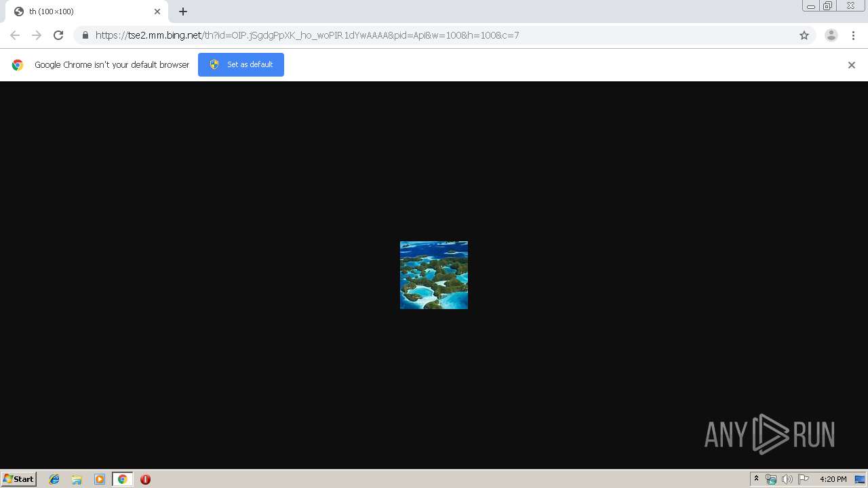Restore down the Chrome window

pos(828,6)
